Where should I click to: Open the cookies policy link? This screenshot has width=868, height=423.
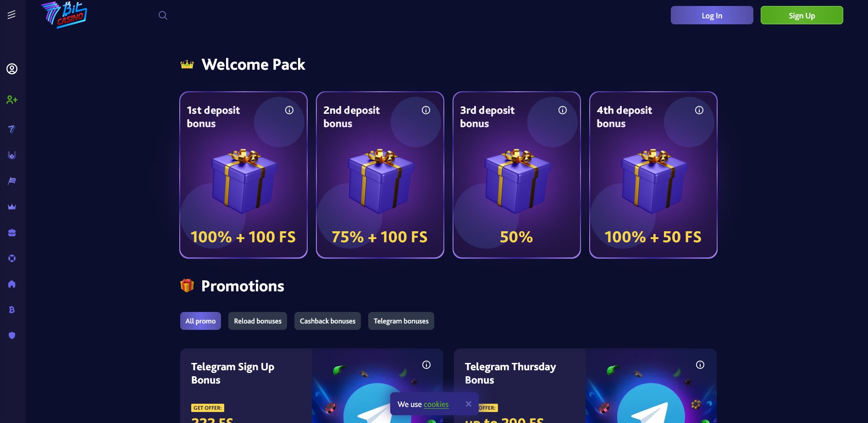[x=436, y=404]
